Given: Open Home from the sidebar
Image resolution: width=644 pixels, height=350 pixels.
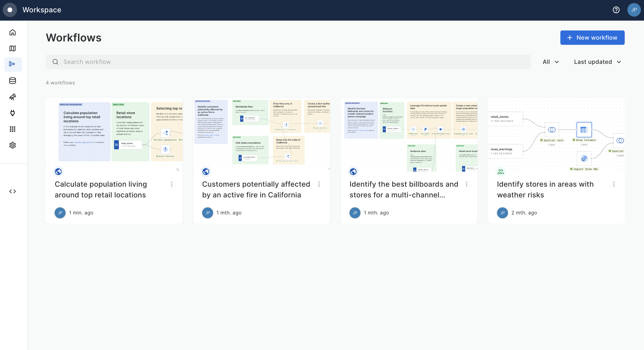Looking at the screenshot, I should click(13, 32).
